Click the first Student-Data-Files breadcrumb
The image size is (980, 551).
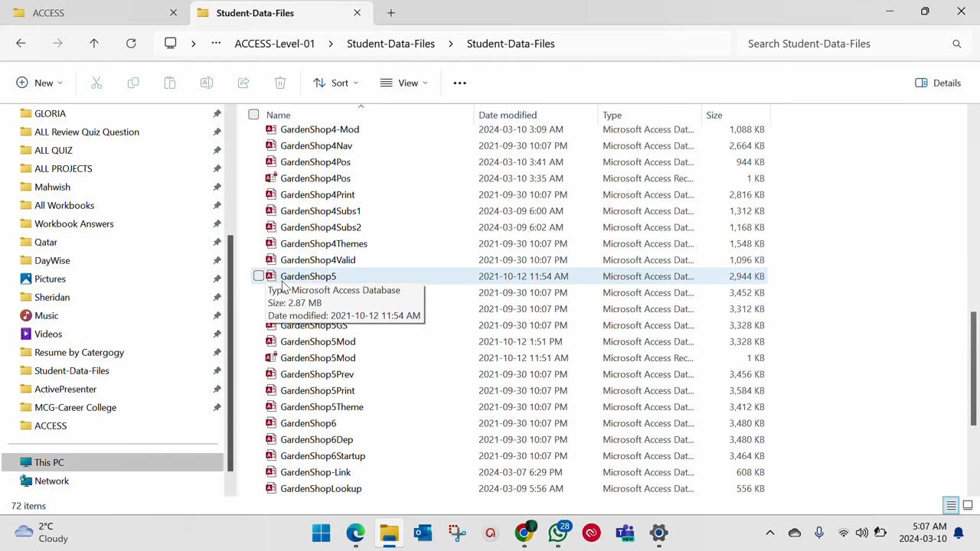[390, 44]
